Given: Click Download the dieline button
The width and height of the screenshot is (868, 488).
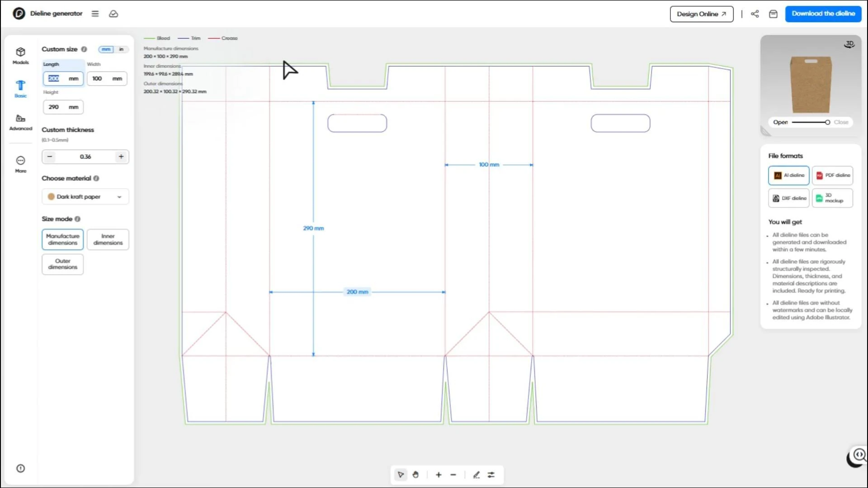Looking at the screenshot, I should pos(823,14).
